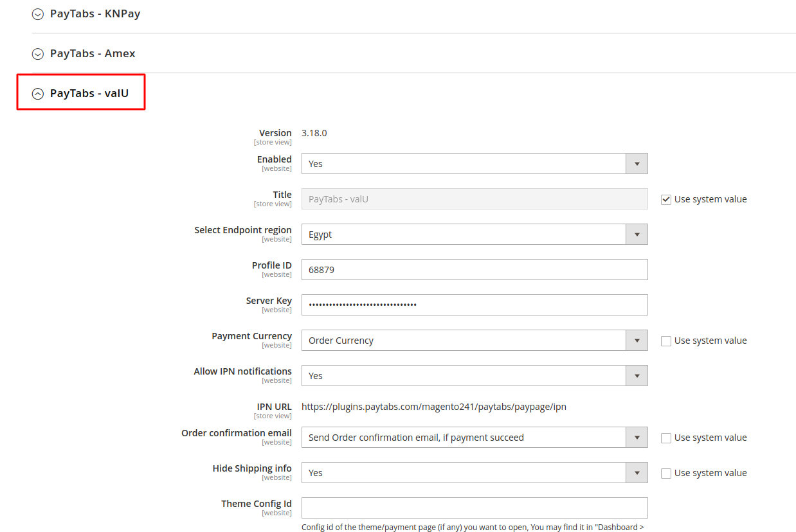Click the Theme Config Id input field
This screenshot has height=532, width=796.
click(475, 508)
